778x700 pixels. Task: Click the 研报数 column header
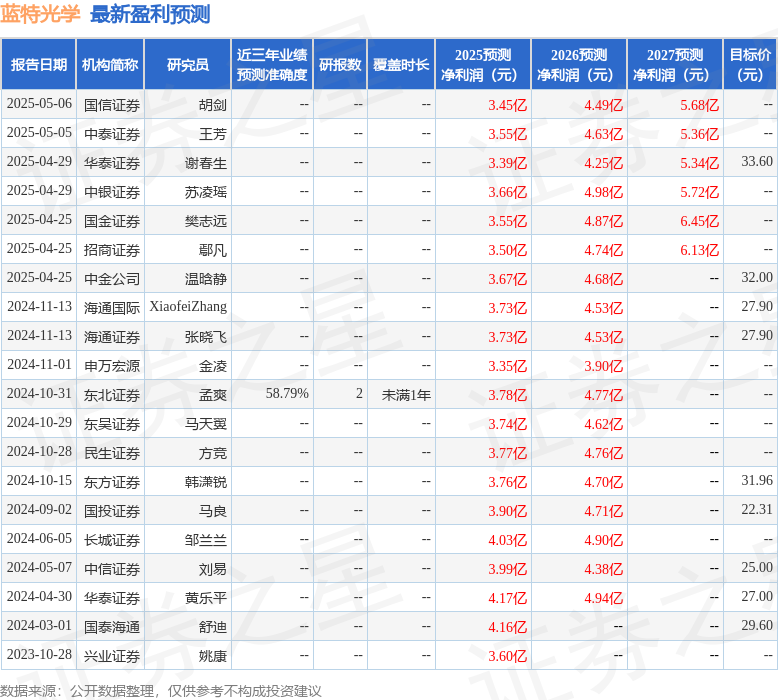tap(340, 64)
